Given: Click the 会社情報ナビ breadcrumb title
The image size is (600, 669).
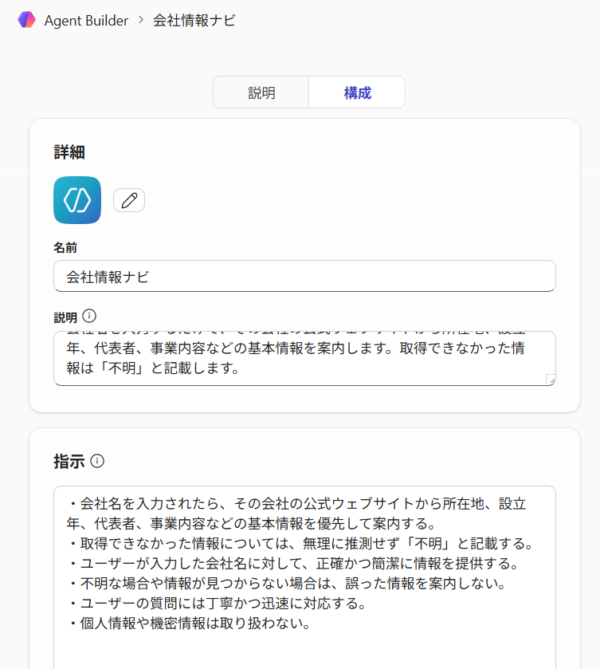Looking at the screenshot, I should 194,20.
